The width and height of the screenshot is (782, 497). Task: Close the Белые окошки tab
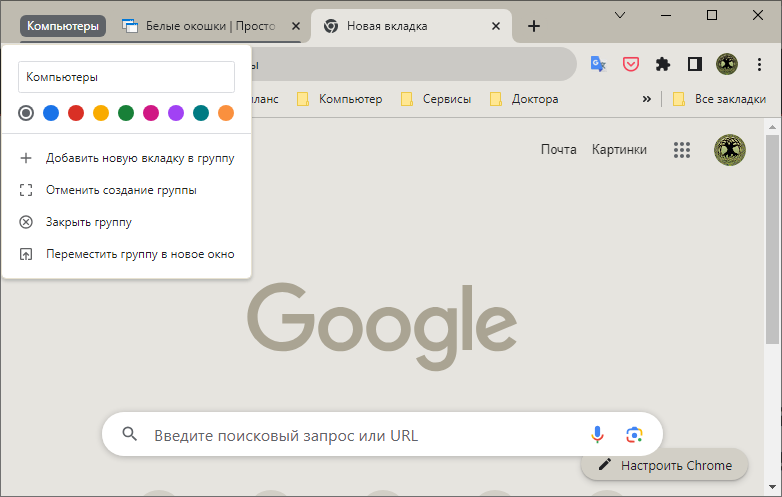(x=296, y=26)
